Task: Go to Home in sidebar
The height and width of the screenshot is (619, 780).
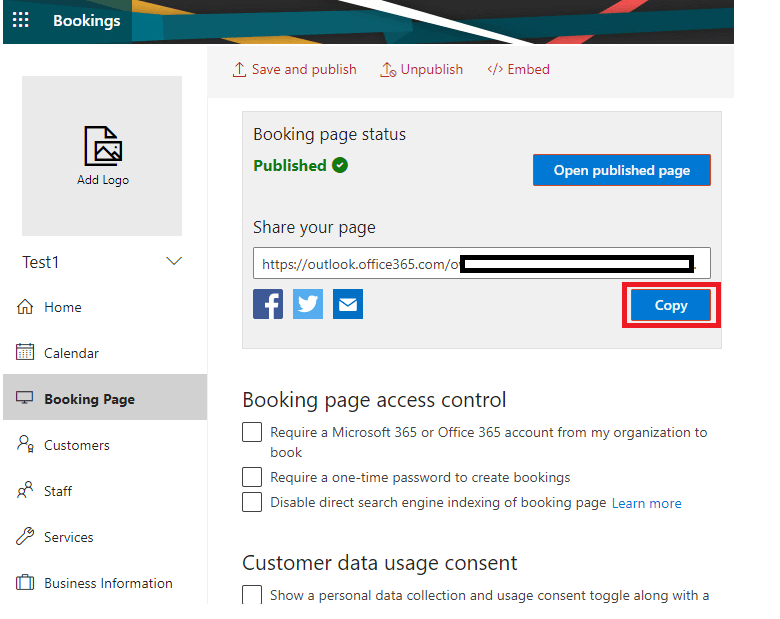Action: pos(105,307)
